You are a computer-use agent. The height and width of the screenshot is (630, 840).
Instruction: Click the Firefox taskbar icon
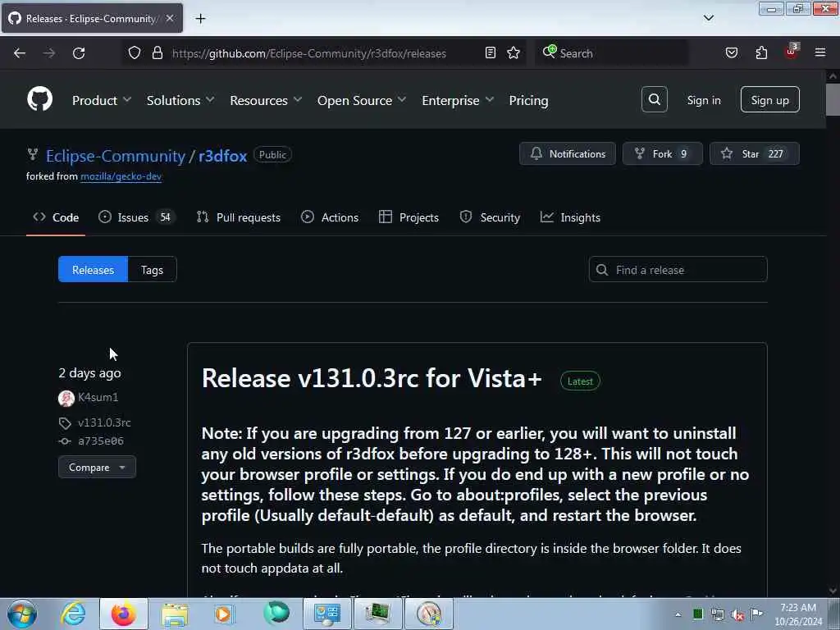tap(124, 614)
